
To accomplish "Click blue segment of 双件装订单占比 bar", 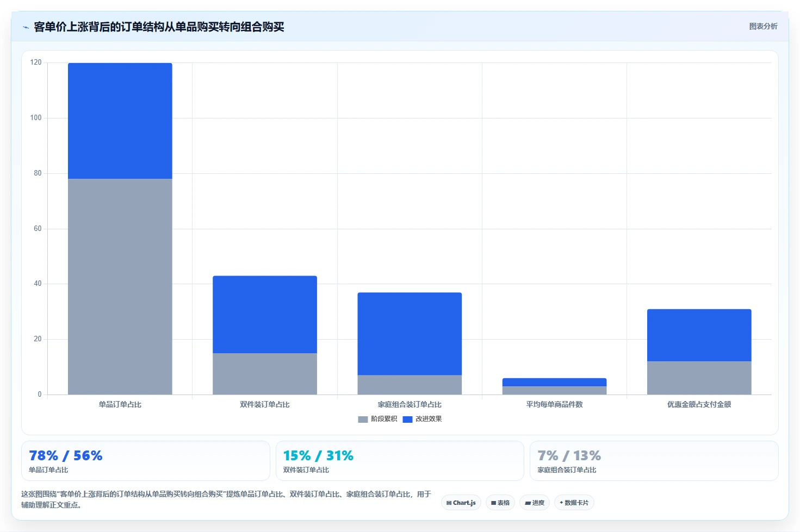I will pyautogui.click(x=265, y=315).
